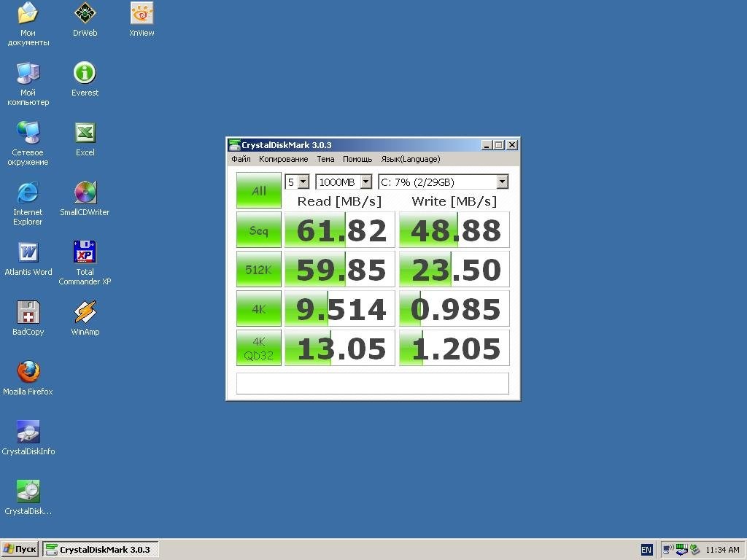Start the Seq sequential test

tap(259, 230)
